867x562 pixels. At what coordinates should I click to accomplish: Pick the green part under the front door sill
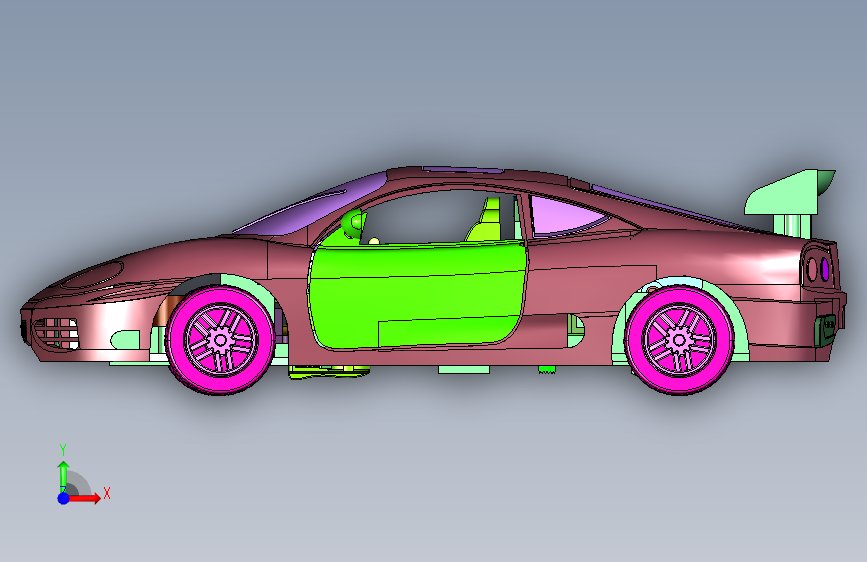(x=329, y=372)
